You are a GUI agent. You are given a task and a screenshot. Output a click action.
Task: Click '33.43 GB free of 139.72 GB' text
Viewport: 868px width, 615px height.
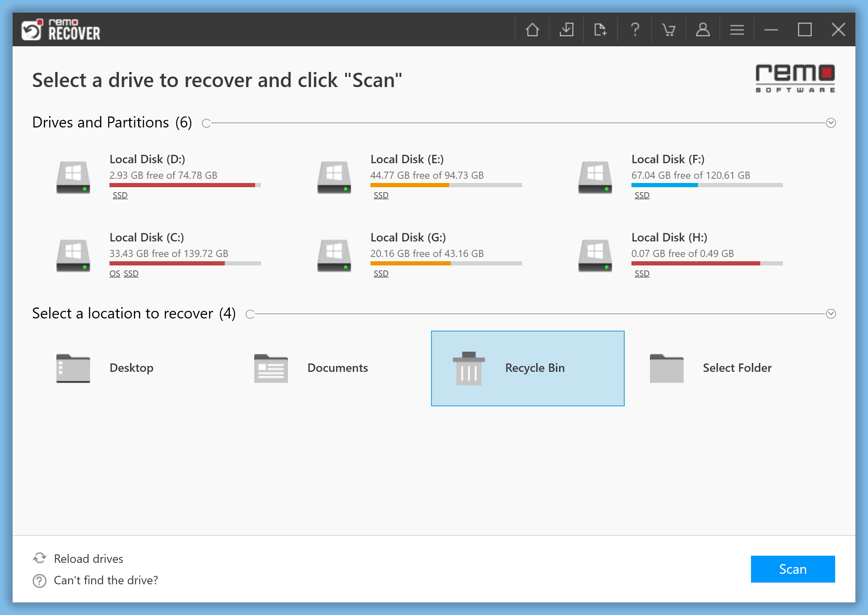pyautogui.click(x=169, y=254)
